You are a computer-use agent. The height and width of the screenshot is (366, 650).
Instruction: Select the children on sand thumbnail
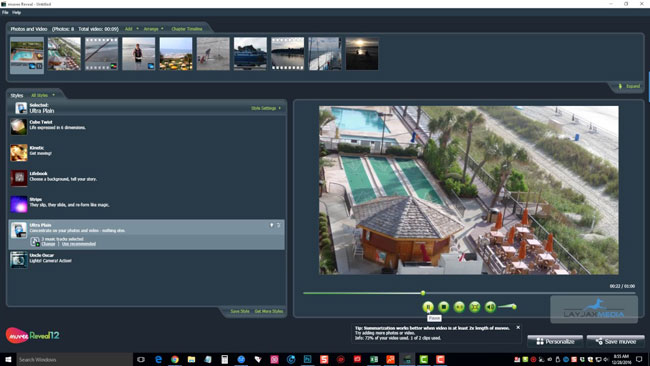pyautogui.click(x=213, y=54)
